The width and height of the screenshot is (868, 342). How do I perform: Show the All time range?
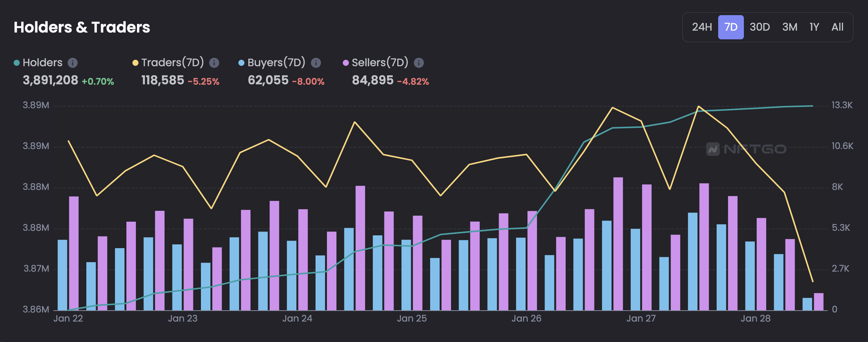(x=837, y=27)
